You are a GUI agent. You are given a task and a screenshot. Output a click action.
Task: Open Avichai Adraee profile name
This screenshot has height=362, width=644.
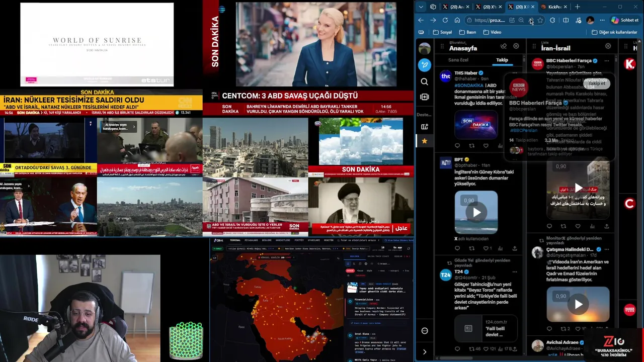point(562,342)
